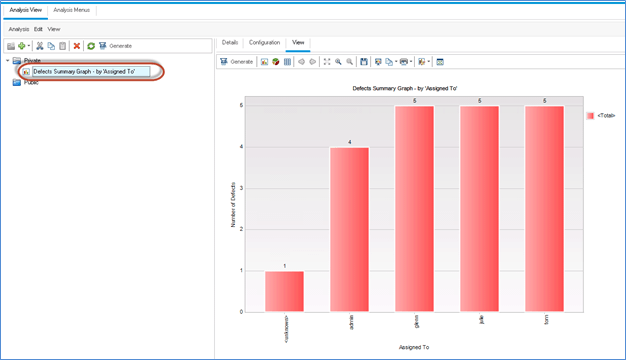The width and height of the screenshot is (626, 360).
Task: Switch to the Configuration tab
Action: point(264,42)
